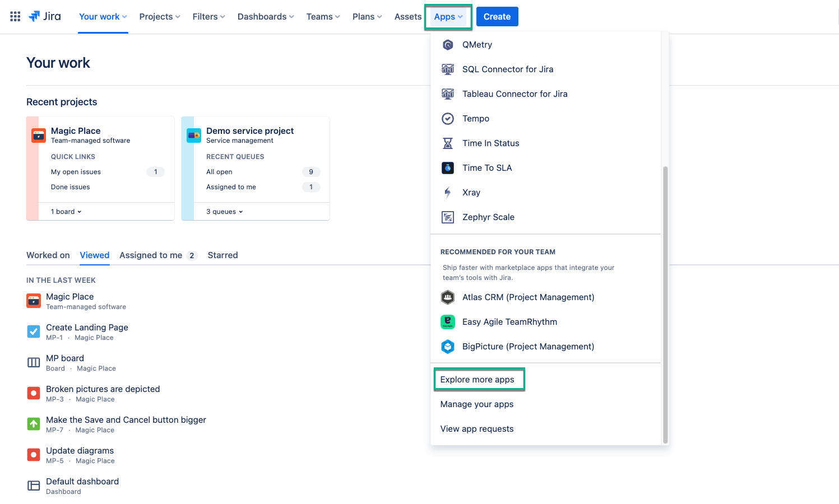The image size is (839, 504).
Task: Select the Starred tab
Action: click(x=223, y=255)
